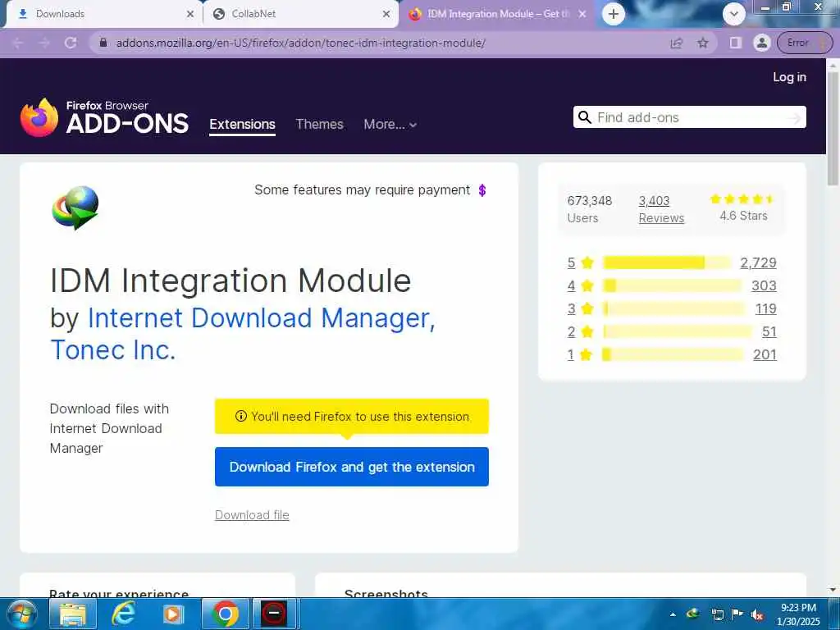Open the Extensions menu item
This screenshot has width=840, height=630.
[x=242, y=125]
